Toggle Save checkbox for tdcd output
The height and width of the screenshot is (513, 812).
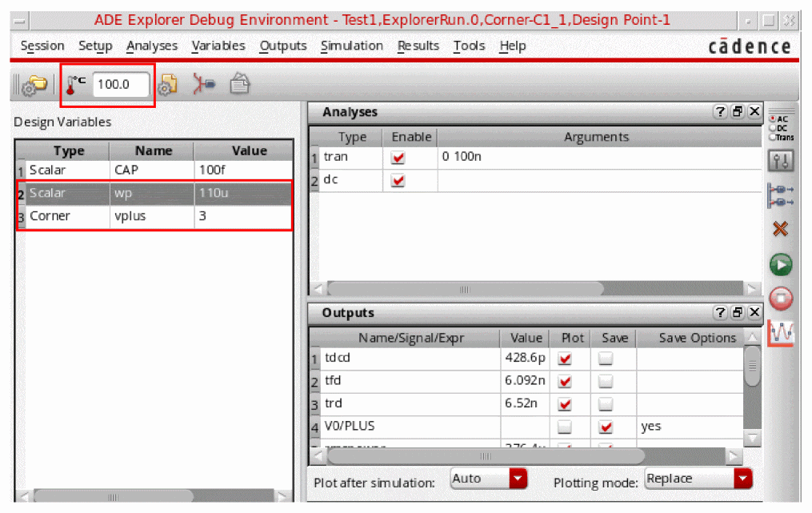(x=606, y=359)
